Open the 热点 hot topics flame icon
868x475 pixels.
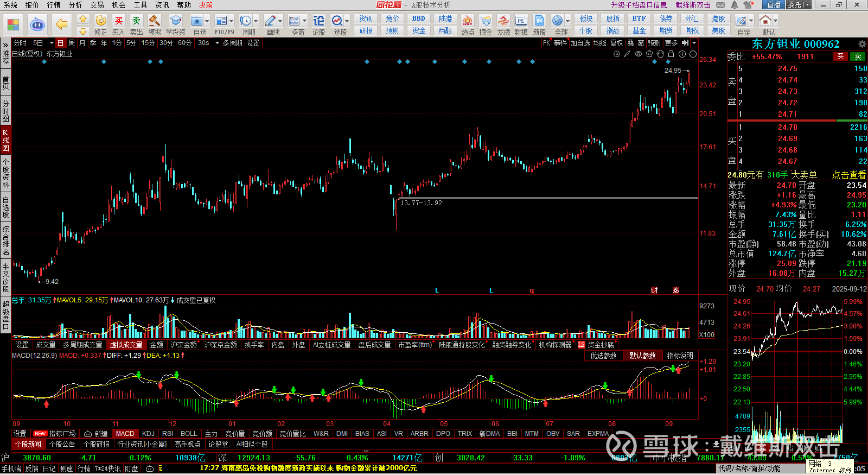[467, 21]
